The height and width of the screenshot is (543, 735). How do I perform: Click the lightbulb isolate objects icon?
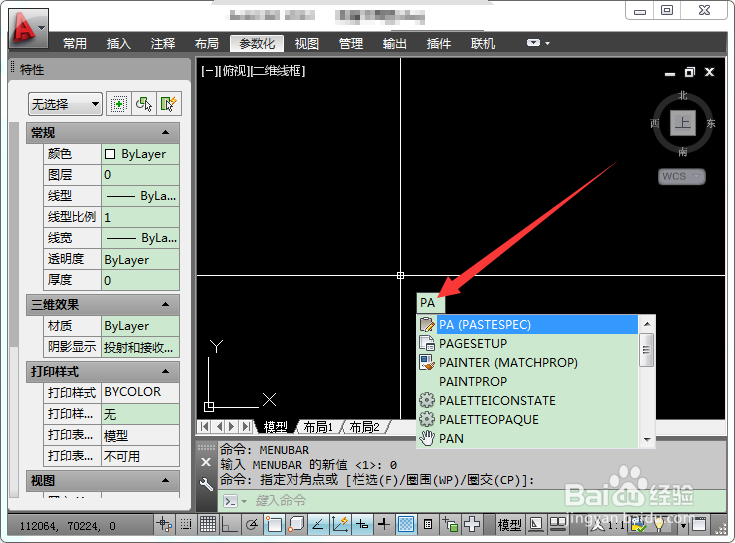pyautogui.click(x=659, y=525)
